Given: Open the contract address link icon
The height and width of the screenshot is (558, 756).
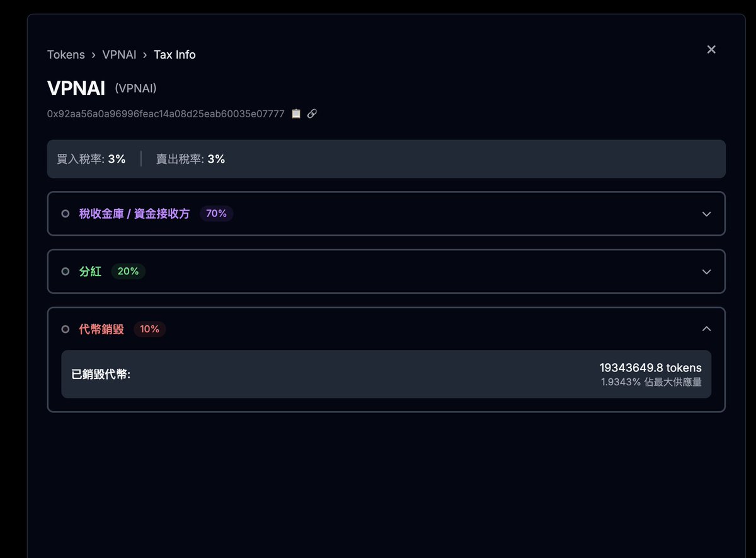Looking at the screenshot, I should [x=312, y=114].
